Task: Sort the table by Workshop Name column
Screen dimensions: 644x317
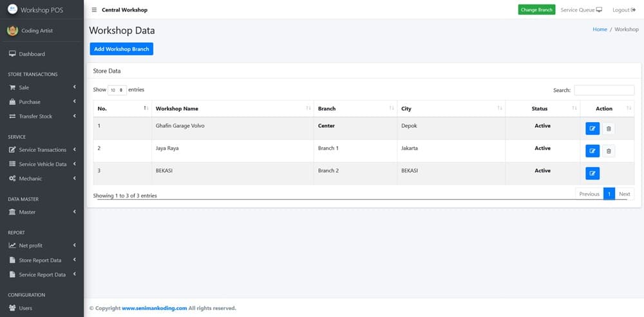Action: [x=232, y=109]
